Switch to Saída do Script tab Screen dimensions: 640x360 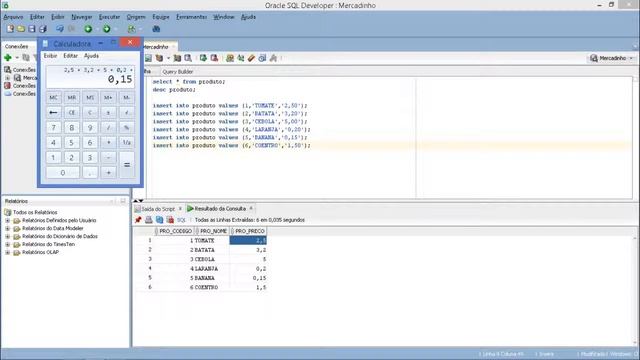coord(158,209)
